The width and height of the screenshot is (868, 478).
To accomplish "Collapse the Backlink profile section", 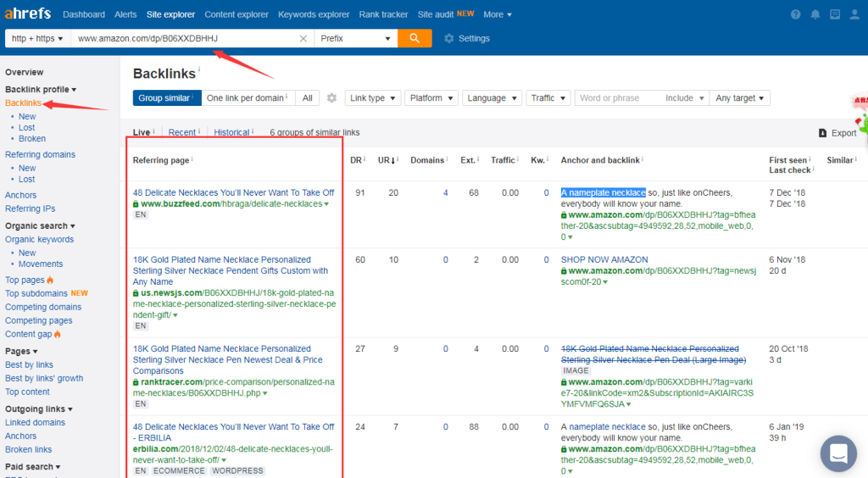I will tap(41, 90).
